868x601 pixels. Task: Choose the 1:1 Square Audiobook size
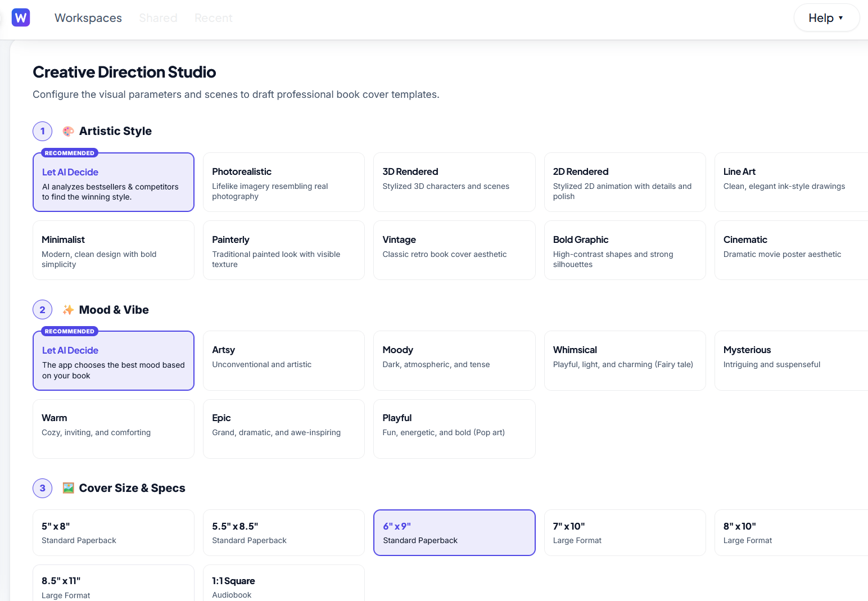click(x=284, y=583)
